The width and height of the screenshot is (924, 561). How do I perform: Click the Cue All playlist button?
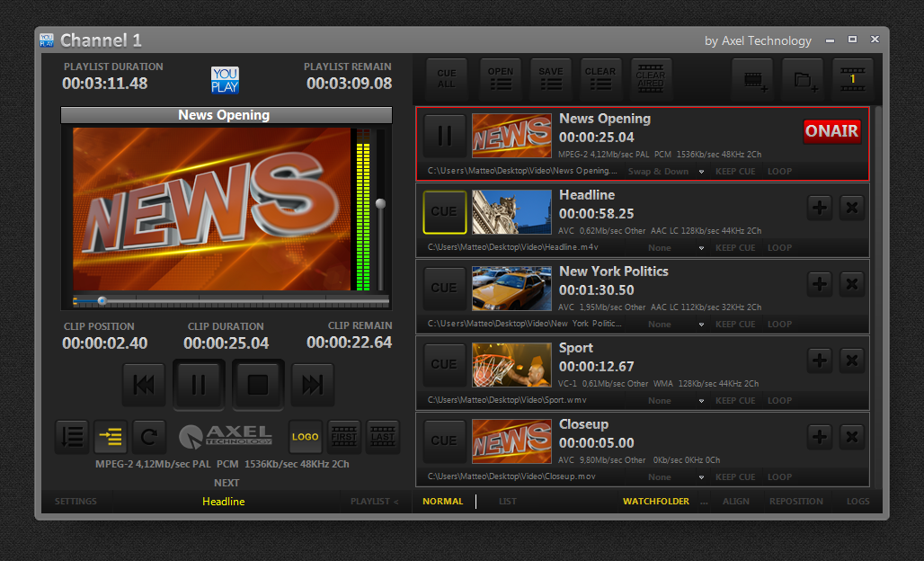click(x=447, y=79)
